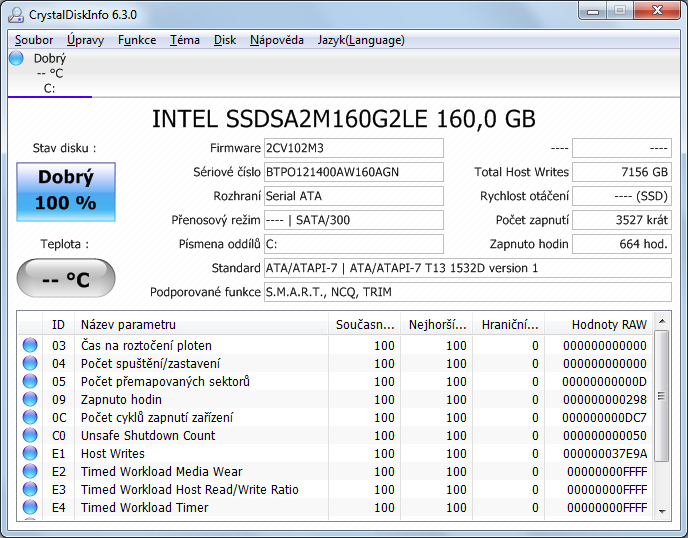Click the Dobrý 100 % health status button
Image resolution: width=688 pixels, height=538 pixels.
66,191
